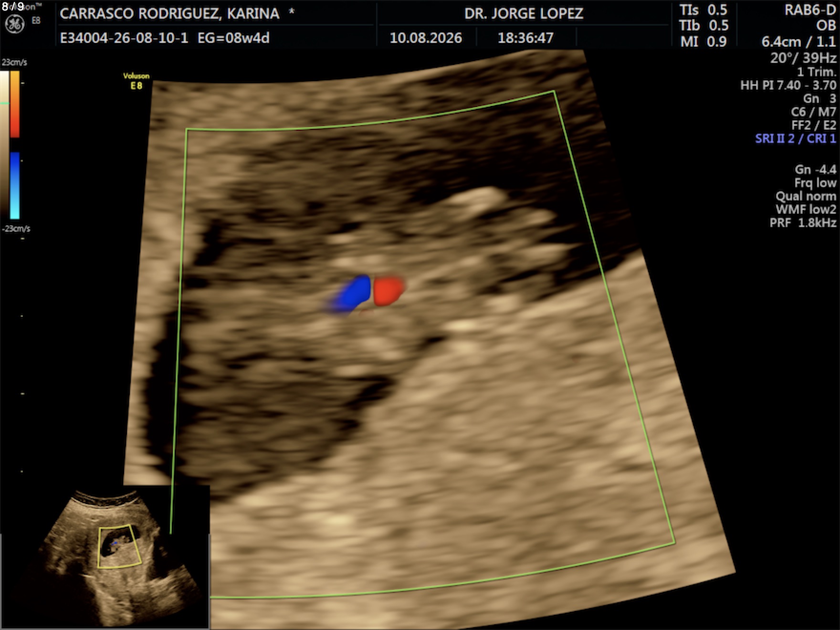Click the yellow ROI box in thumbnail
840x630 pixels.
(120, 546)
